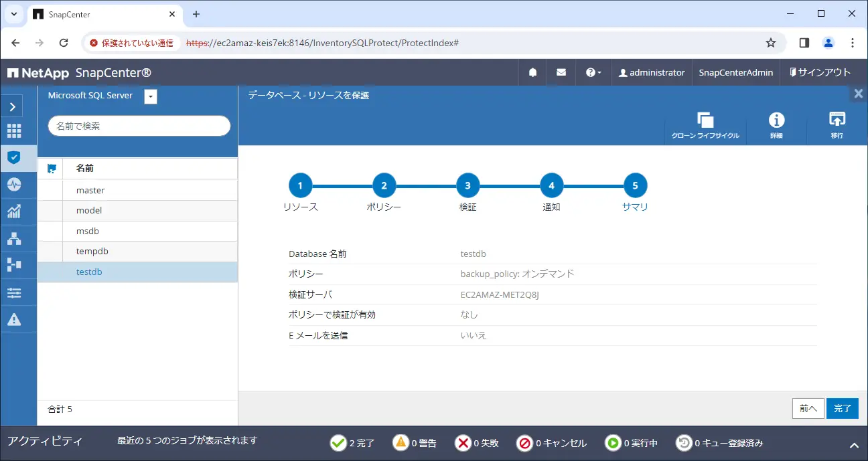Bookmark this page star icon
Viewport: 868px width, 461px height.
coord(771,43)
